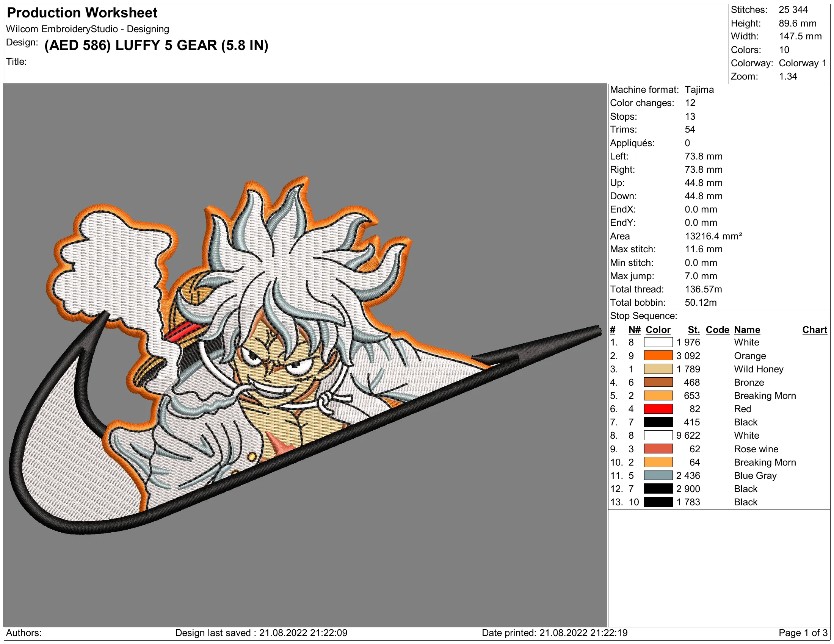Click the orange swatch in stop row 2
Image resolution: width=834 pixels, height=644 pixels.
658,356
